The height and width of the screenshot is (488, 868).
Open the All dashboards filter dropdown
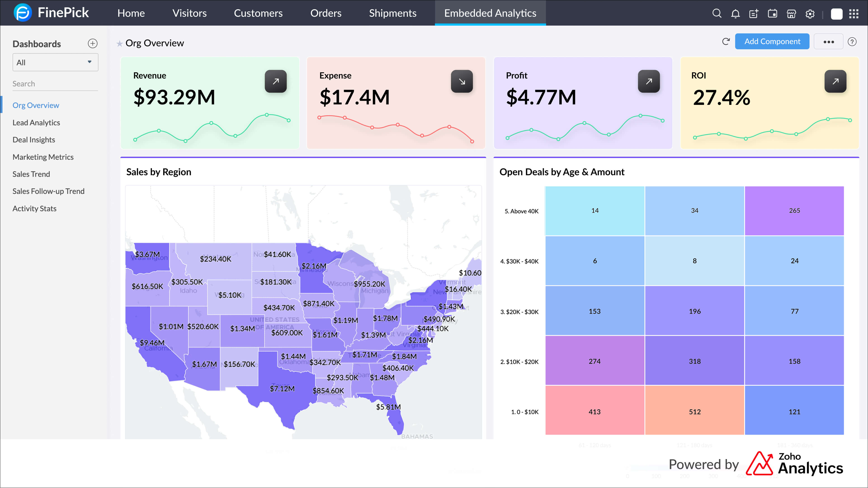[x=55, y=62]
